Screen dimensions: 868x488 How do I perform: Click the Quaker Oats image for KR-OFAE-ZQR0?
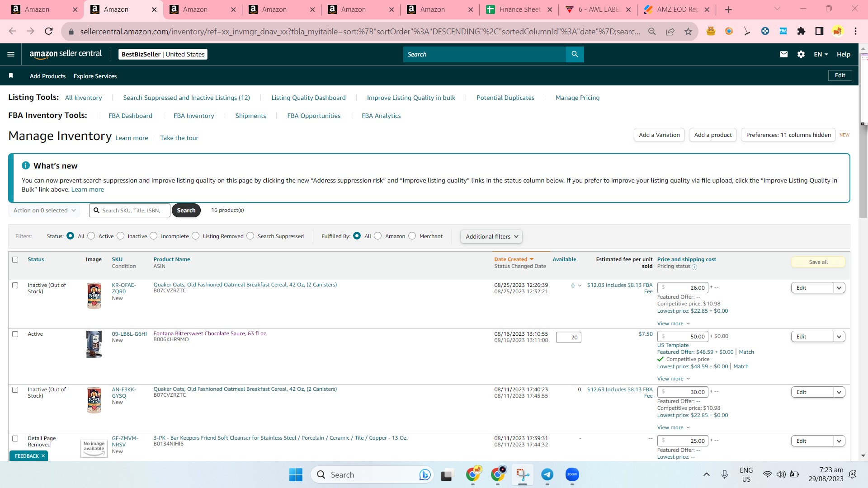[94, 296]
